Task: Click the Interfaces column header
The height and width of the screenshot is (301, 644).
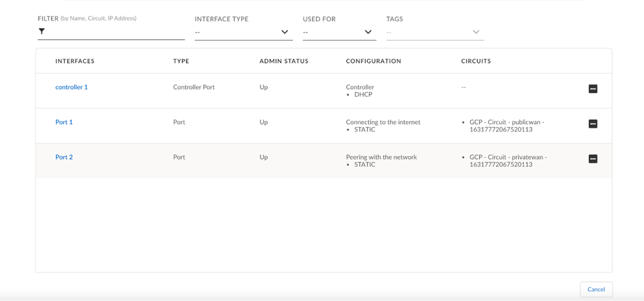Action: click(75, 61)
